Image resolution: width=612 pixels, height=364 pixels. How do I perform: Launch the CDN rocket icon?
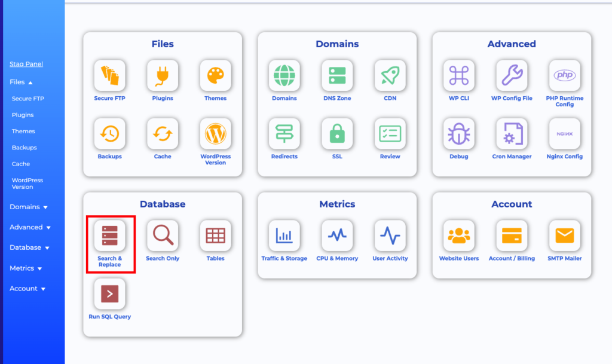[x=390, y=76]
